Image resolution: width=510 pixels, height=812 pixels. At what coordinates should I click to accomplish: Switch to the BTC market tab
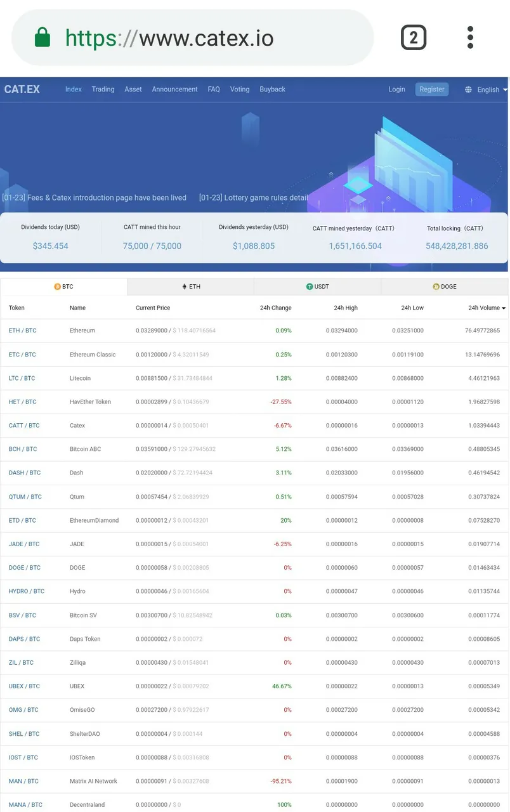(63, 287)
